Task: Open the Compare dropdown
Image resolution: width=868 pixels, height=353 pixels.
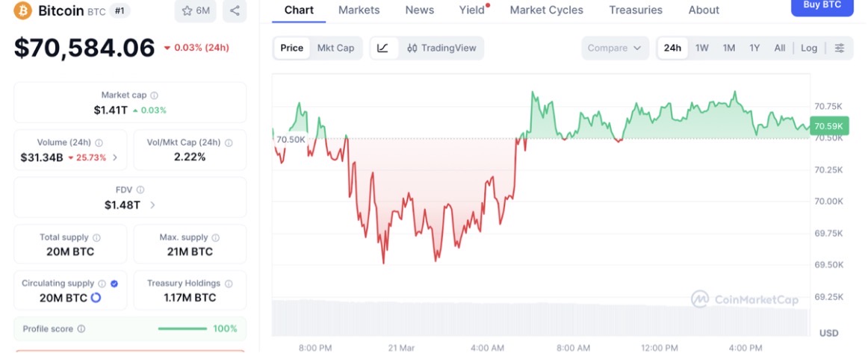Action: (x=615, y=48)
